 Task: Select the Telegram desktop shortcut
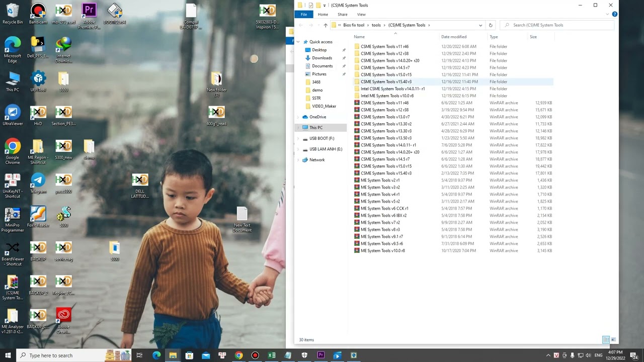(38, 183)
